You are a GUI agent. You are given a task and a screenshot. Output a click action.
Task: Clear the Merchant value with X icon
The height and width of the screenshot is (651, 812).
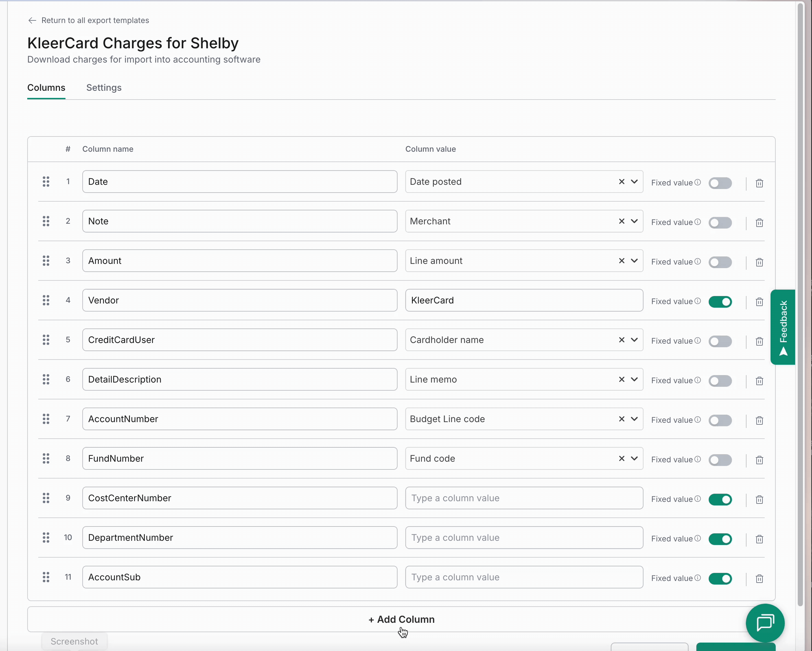point(621,221)
